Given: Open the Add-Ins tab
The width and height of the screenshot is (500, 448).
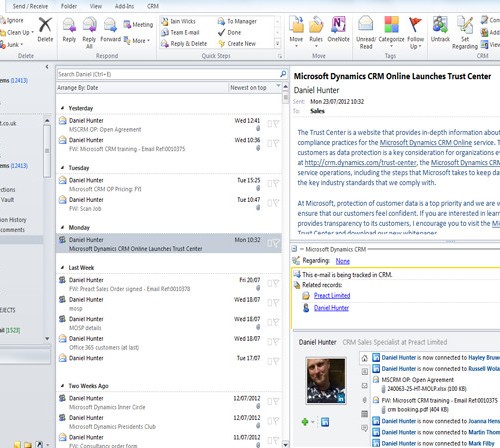Looking at the screenshot, I should point(124,6).
